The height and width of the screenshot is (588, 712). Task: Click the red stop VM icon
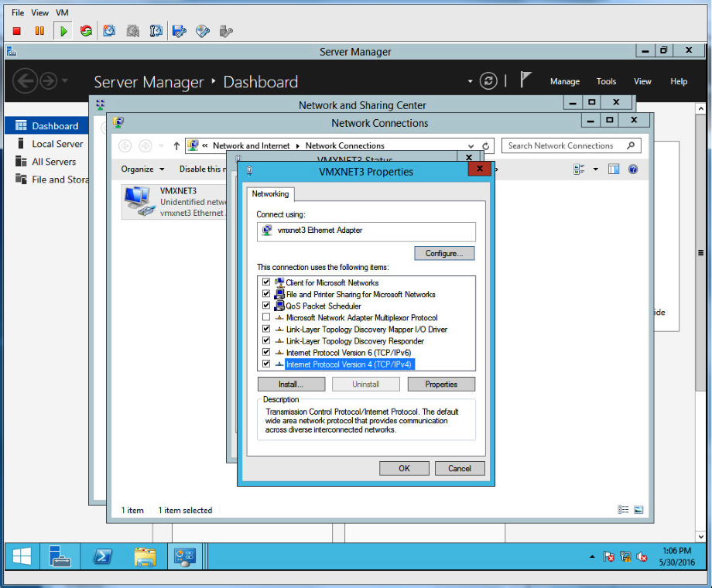point(16,31)
